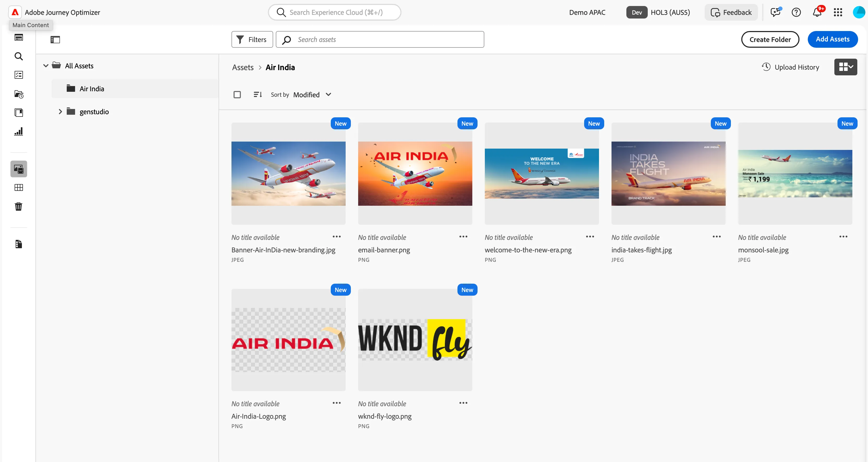Open more options for email-banner.png
The width and height of the screenshot is (868, 462).
point(463,237)
